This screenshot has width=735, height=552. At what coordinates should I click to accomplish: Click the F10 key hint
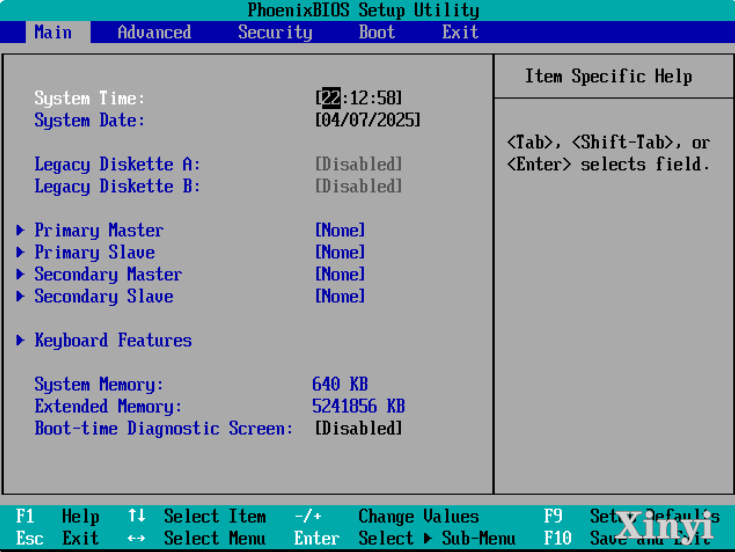point(558,538)
